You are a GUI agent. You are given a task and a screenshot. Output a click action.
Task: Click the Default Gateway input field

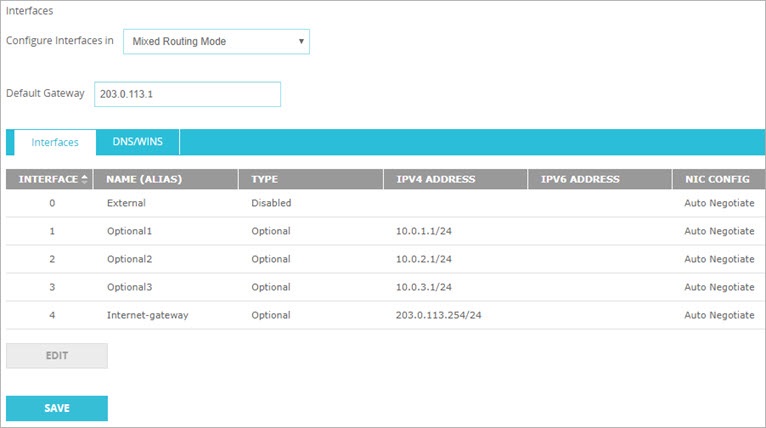187,94
